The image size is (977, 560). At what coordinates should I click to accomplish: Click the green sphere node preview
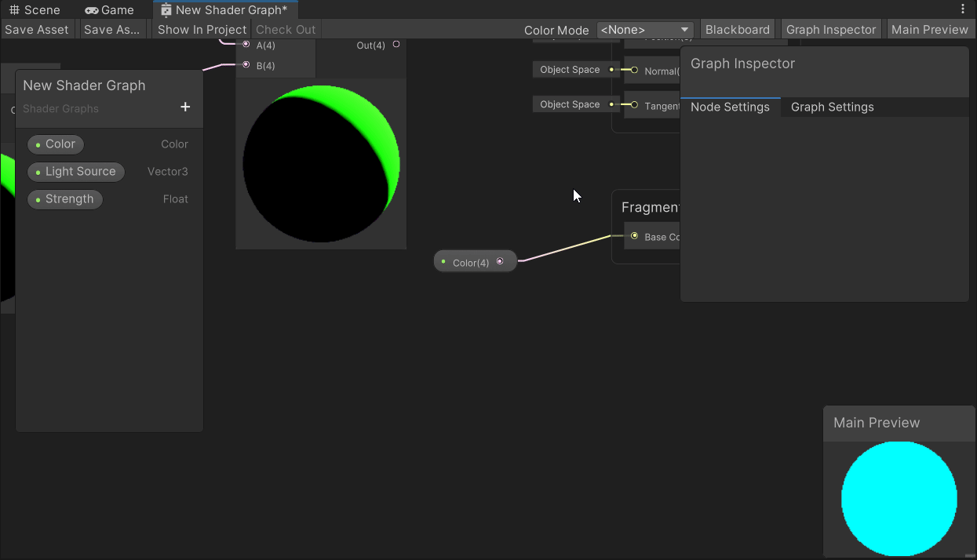[x=321, y=163]
